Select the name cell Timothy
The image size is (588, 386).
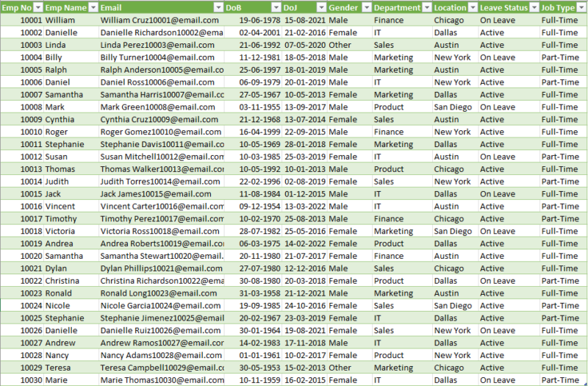71,218
